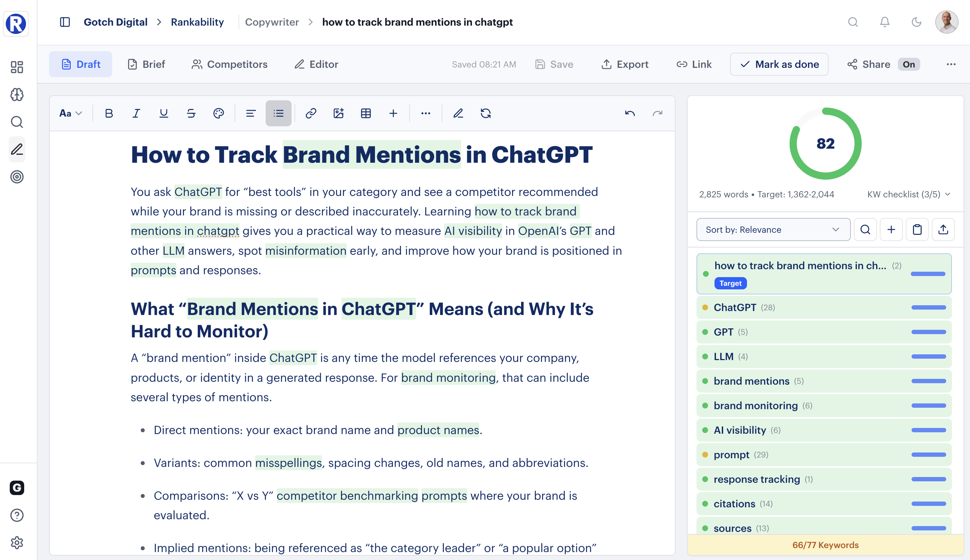This screenshot has height=560, width=970.
Task: Click the Mark as done button
Action: tap(779, 64)
